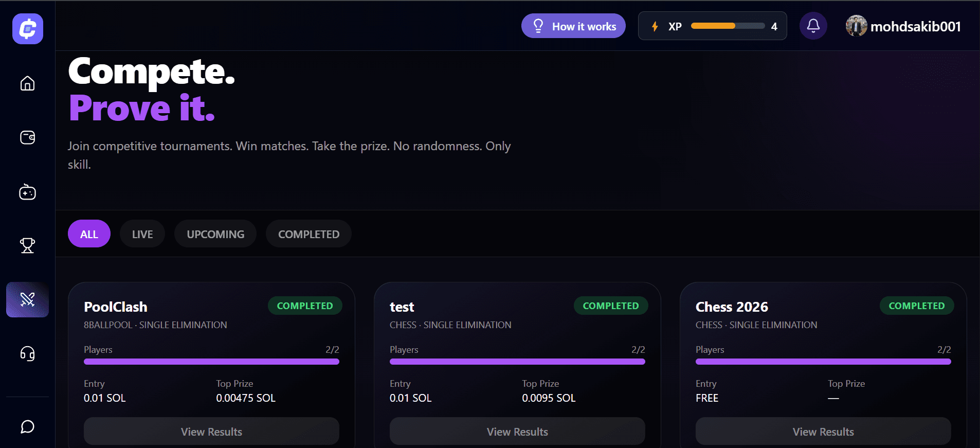View Results for test tournament
The image size is (980, 448).
pos(517,432)
